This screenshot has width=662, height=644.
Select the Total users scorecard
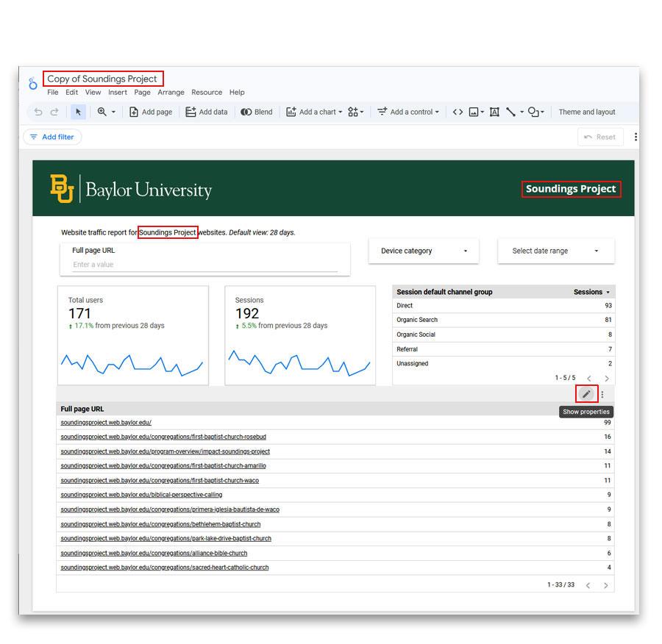coord(133,335)
